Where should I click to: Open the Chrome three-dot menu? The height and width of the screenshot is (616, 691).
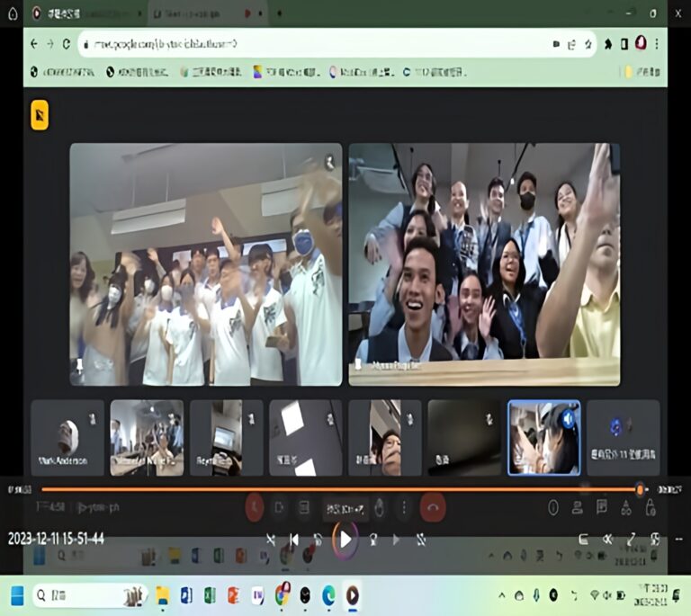657,43
